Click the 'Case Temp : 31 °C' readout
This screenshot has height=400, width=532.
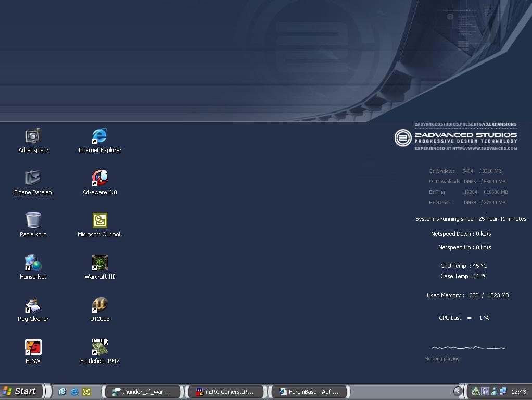coord(463,276)
